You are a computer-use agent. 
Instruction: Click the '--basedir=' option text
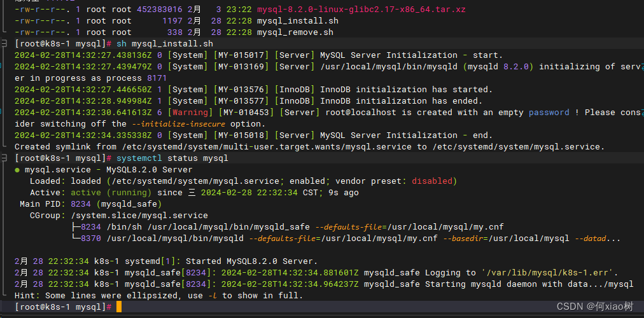465,238
